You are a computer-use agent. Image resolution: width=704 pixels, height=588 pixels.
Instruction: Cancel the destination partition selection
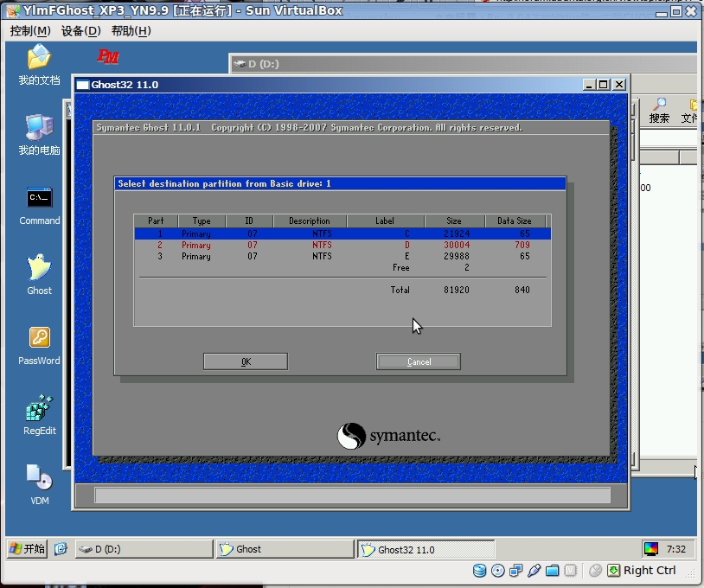(419, 361)
